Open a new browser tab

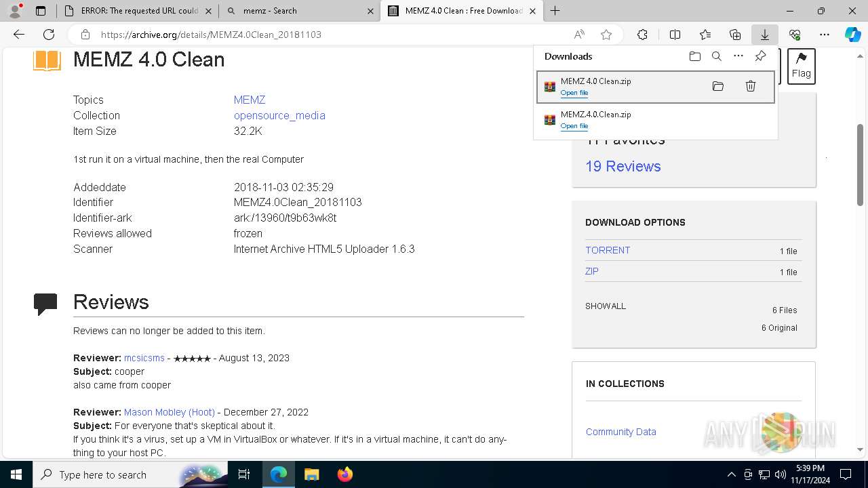[x=555, y=11]
